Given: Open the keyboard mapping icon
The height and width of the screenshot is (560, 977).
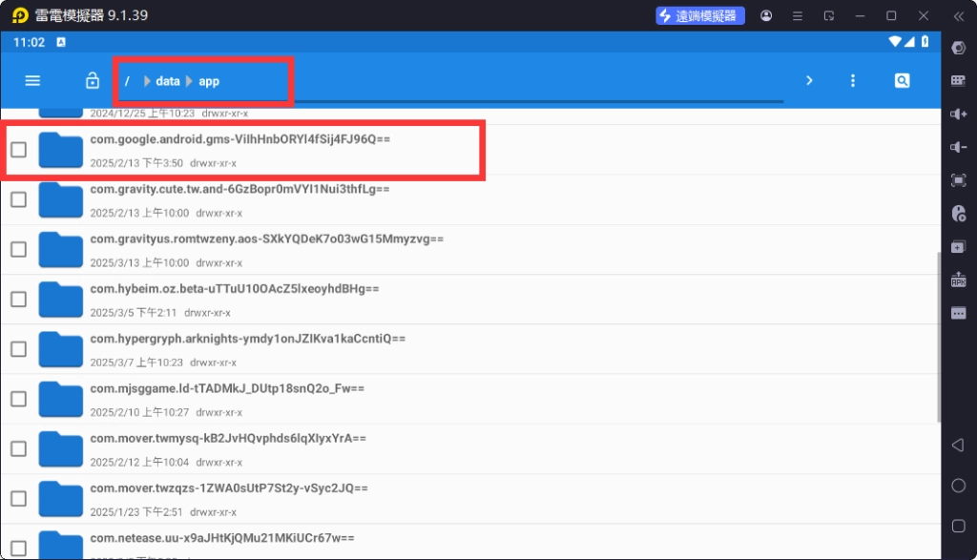Looking at the screenshot, I should click(958, 80).
